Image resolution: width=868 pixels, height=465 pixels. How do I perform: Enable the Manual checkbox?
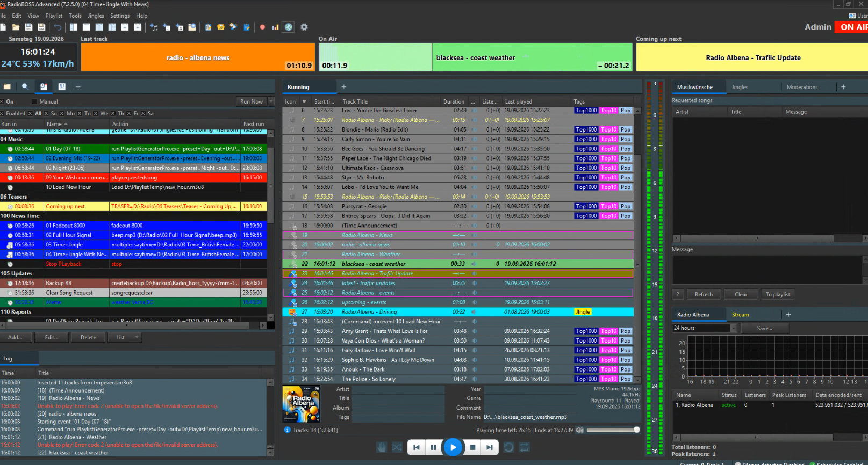click(x=35, y=101)
